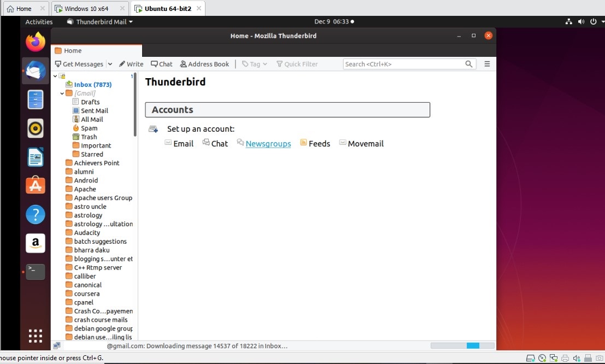Screen dimensions: 605x364
Task: Click the Thunderbird icon in the dock
Action: tap(36, 71)
